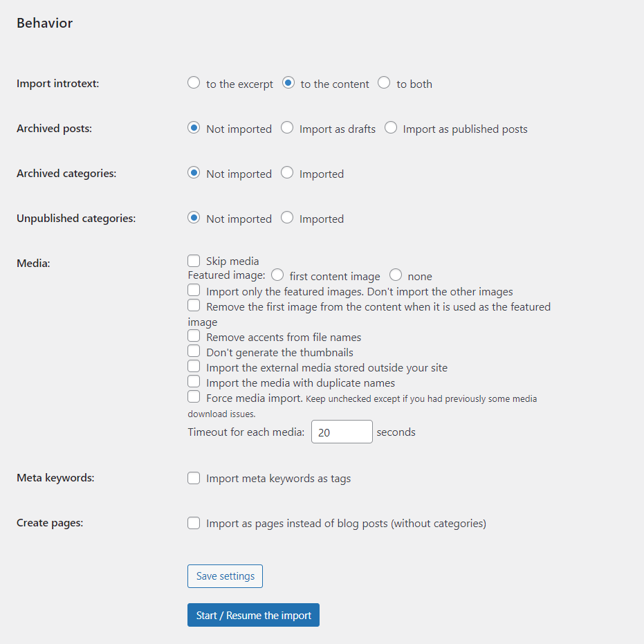Viewport: 644px width, 644px height.
Task: Tick 'Remove accents from file names'
Action: tap(194, 336)
